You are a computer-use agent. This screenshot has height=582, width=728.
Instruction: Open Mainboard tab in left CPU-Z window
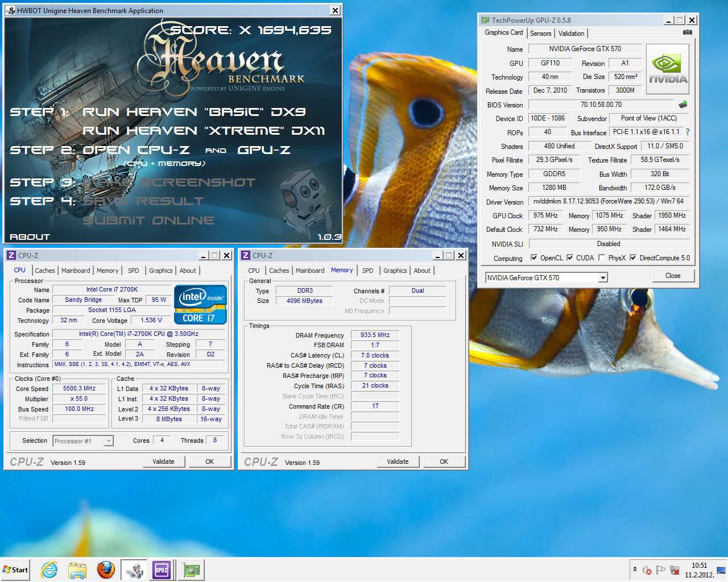[x=76, y=271]
